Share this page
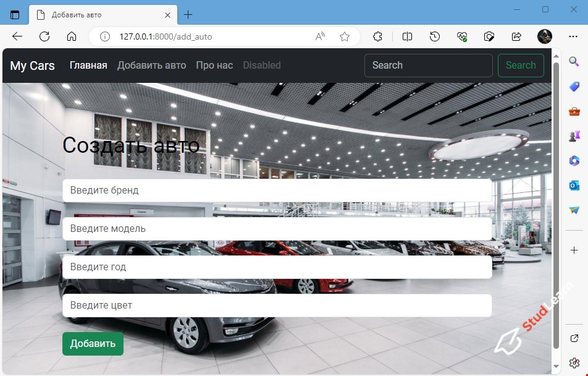Image resolution: width=588 pixels, height=376 pixels. [x=516, y=36]
